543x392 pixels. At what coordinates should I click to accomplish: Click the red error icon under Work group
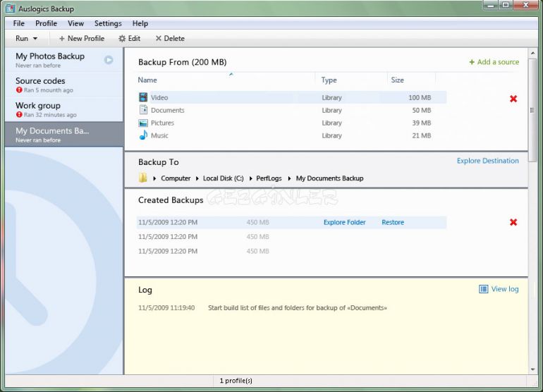19,115
